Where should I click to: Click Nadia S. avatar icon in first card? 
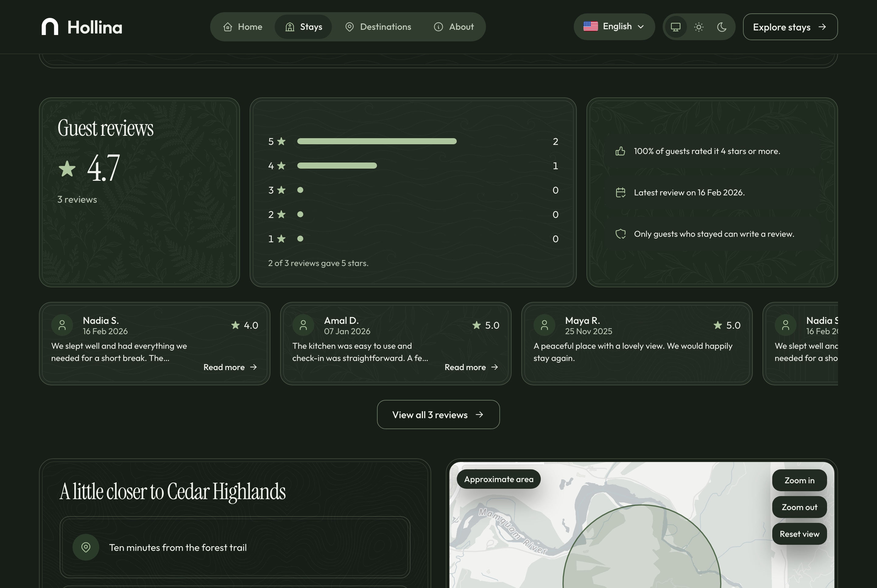tap(62, 325)
